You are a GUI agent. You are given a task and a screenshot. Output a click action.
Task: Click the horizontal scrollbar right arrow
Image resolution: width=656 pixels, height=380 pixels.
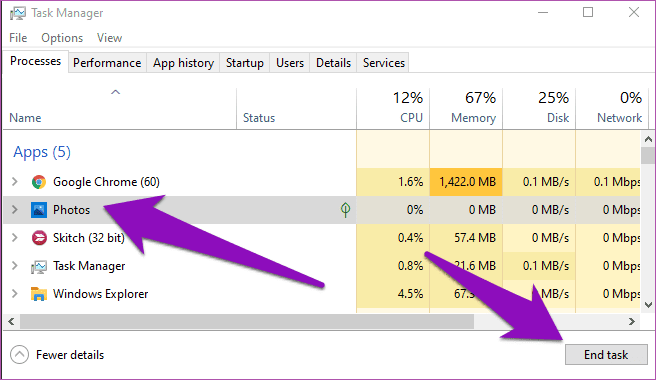pyautogui.click(x=632, y=321)
